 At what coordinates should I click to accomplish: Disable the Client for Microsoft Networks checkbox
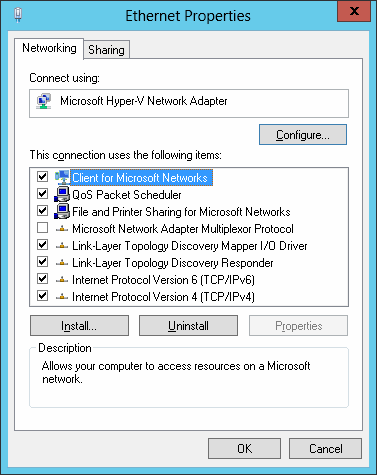(x=42, y=177)
